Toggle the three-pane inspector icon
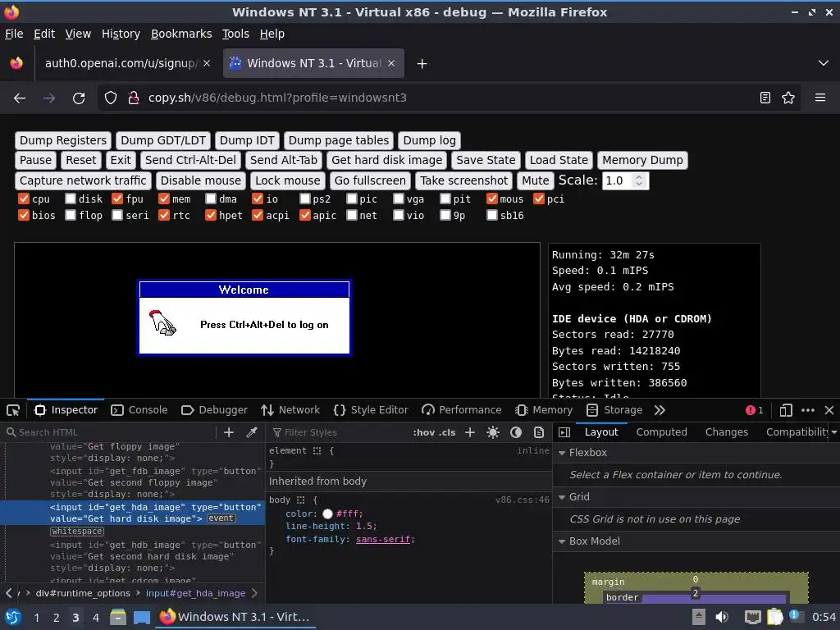This screenshot has height=630, width=840. tap(564, 432)
